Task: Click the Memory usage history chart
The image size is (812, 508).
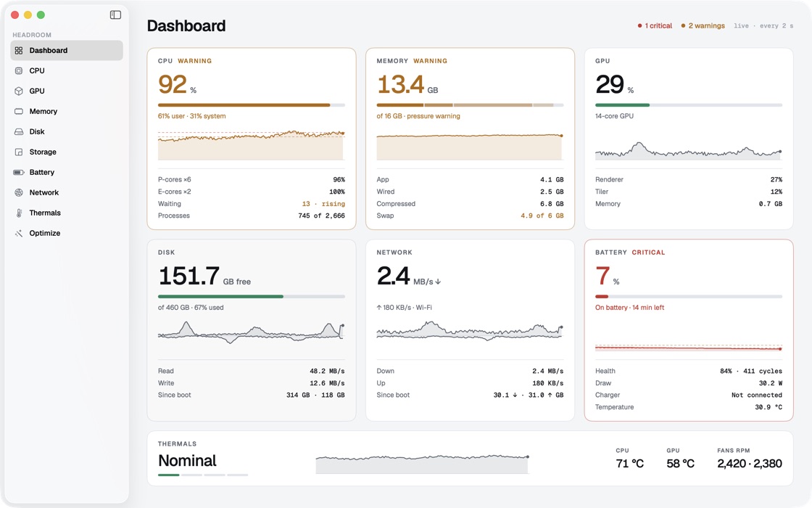Action: [x=471, y=146]
